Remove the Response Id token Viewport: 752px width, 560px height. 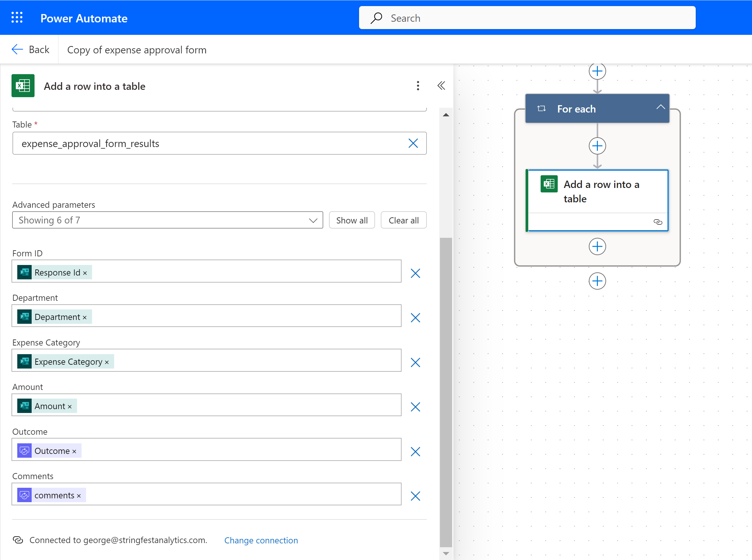pyautogui.click(x=85, y=273)
